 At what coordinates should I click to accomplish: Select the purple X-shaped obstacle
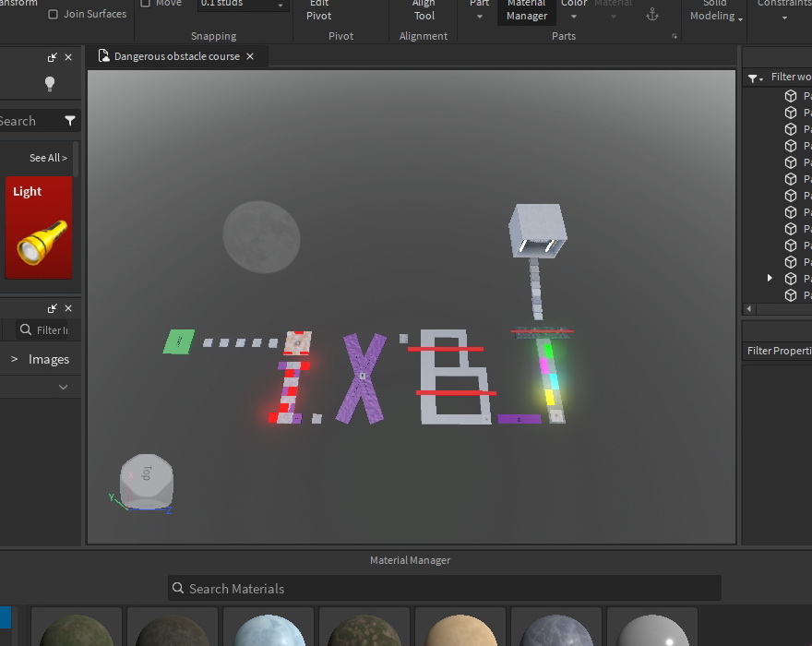point(361,378)
